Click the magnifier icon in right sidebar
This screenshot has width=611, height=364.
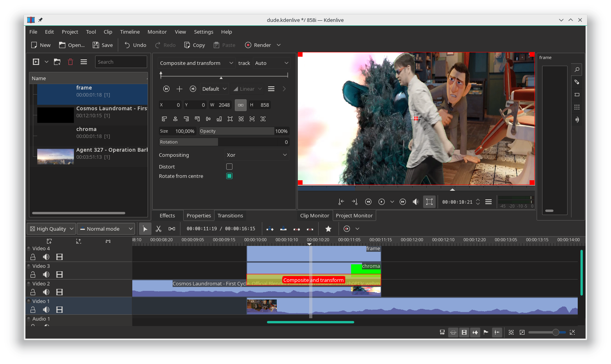coord(577,70)
